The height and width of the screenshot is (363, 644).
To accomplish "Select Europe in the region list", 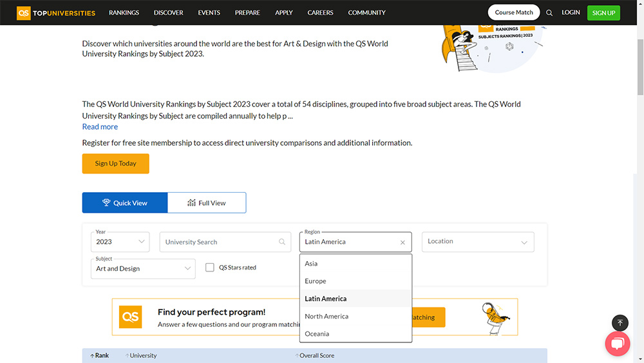I will coord(355,281).
